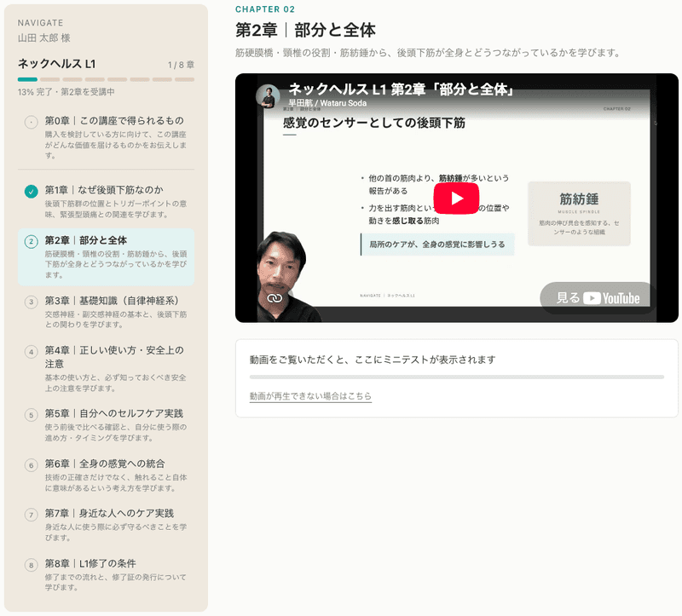The width and height of the screenshot is (682, 616).
Task: Open video title ネックヘルス L1 第2章「部分と全体」
Action: coord(402,89)
